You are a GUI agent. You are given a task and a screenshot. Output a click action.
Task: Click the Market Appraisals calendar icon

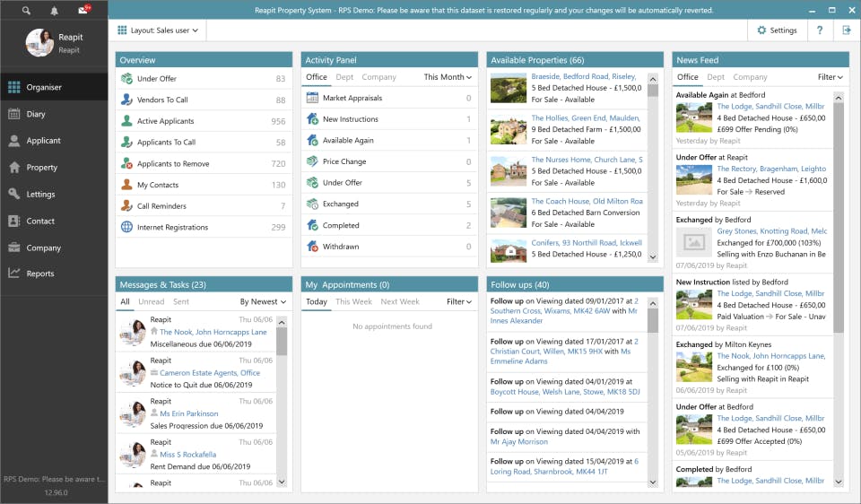tap(312, 98)
